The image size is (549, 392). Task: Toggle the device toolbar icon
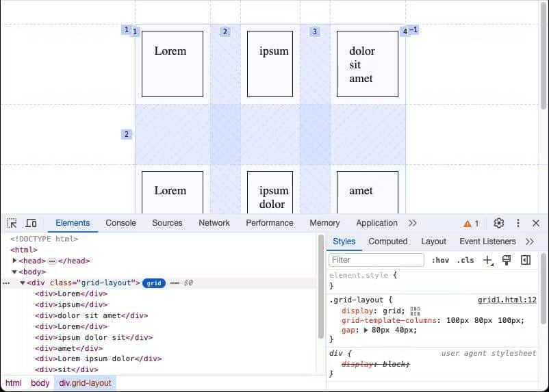pos(31,223)
